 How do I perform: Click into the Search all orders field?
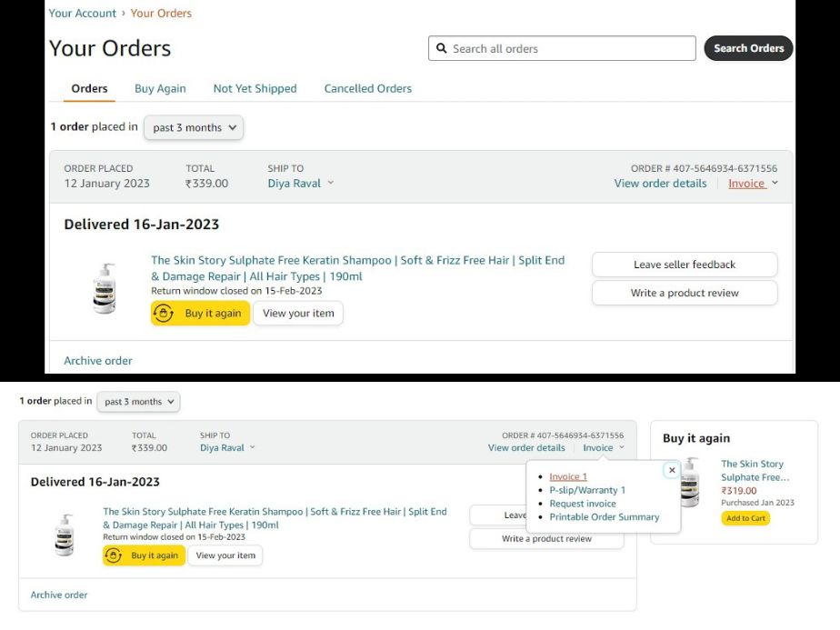click(562, 48)
